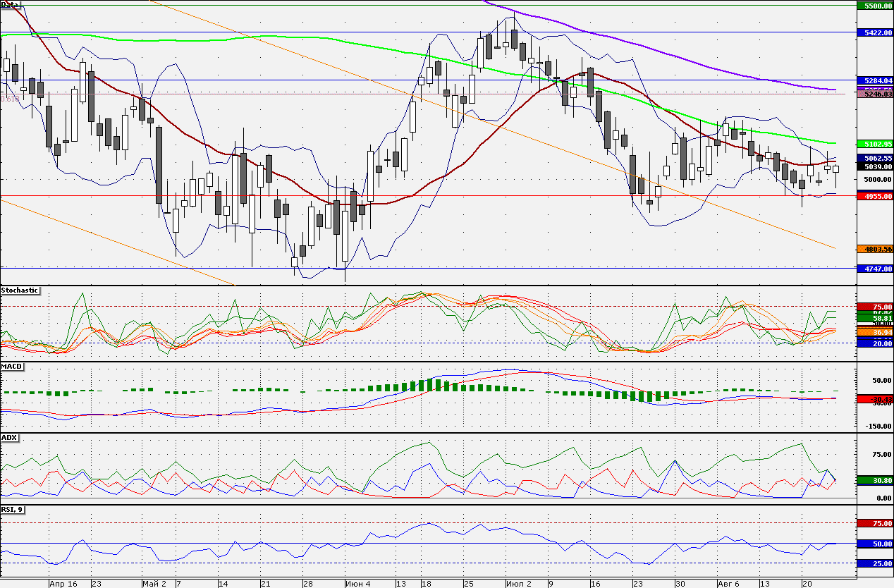Click the orange 36.94 Stochastic value label
Viewport: 894px width, 588px height.
(x=875, y=331)
